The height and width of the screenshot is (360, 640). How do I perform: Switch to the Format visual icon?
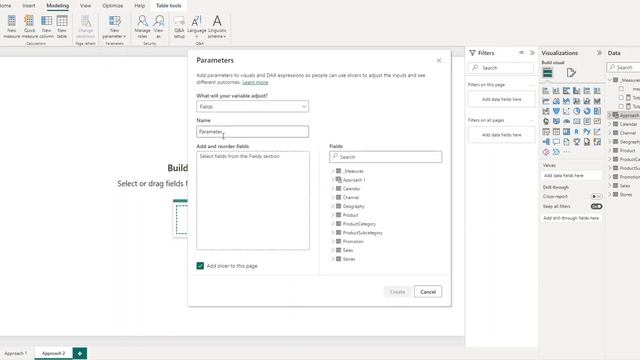571,73
